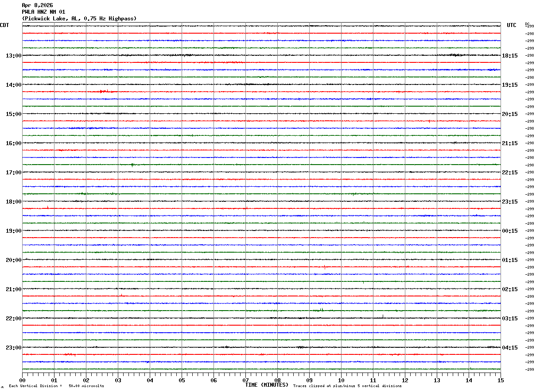
Task: Click the 'Traces clipped at plus/minus 5 vertical divisions' note
Action: (x=347, y=386)
